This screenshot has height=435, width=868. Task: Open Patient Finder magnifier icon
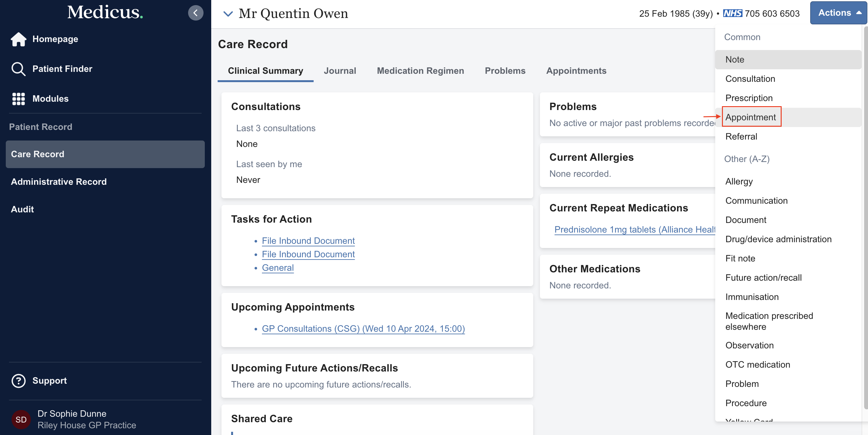18,69
